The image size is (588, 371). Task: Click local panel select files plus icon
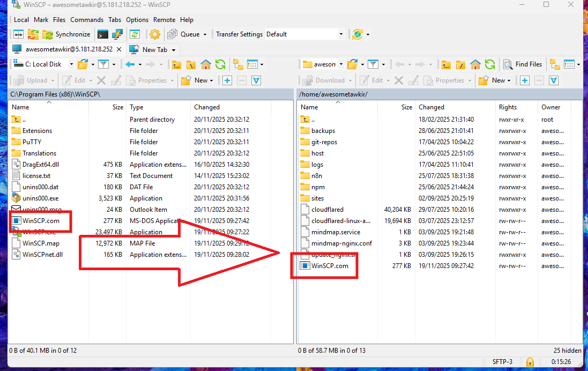pos(227,80)
